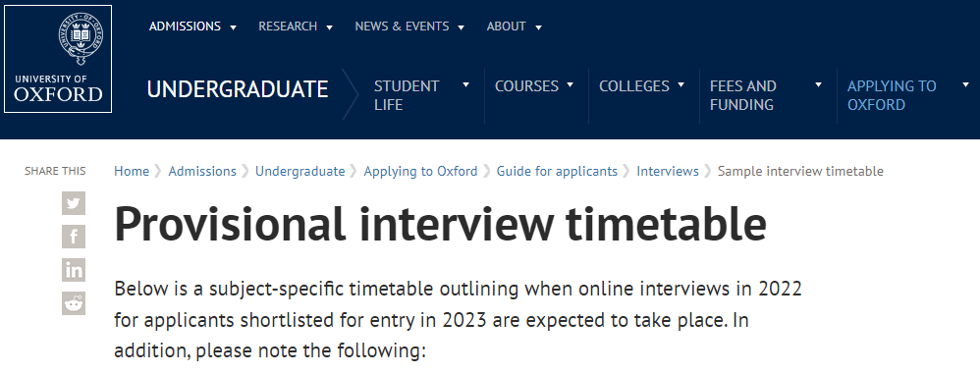Open the Interviews breadcrumb link
The height and width of the screenshot is (374, 980).
[668, 171]
